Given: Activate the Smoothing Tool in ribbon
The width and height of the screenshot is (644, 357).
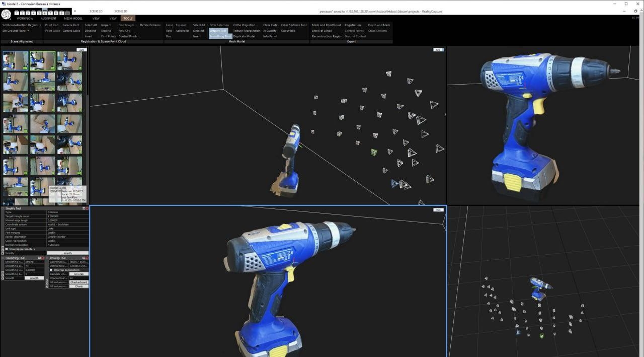Looking at the screenshot, I should 220,36.
